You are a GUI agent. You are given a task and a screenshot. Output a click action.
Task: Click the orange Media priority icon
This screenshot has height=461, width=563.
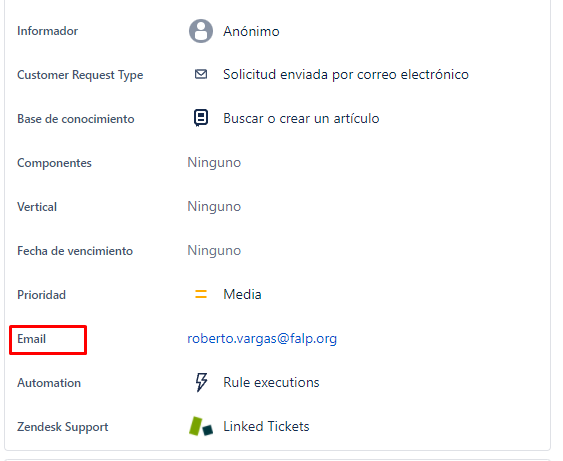pos(201,294)
